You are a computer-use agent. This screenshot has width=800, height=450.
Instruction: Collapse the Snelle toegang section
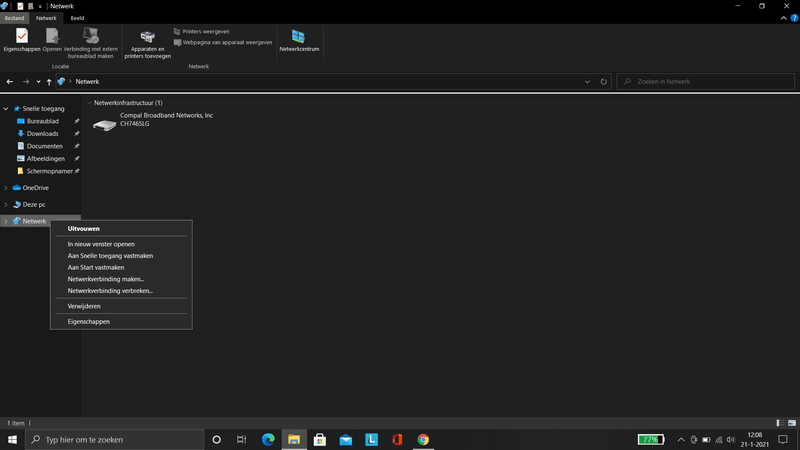(6, 108)
